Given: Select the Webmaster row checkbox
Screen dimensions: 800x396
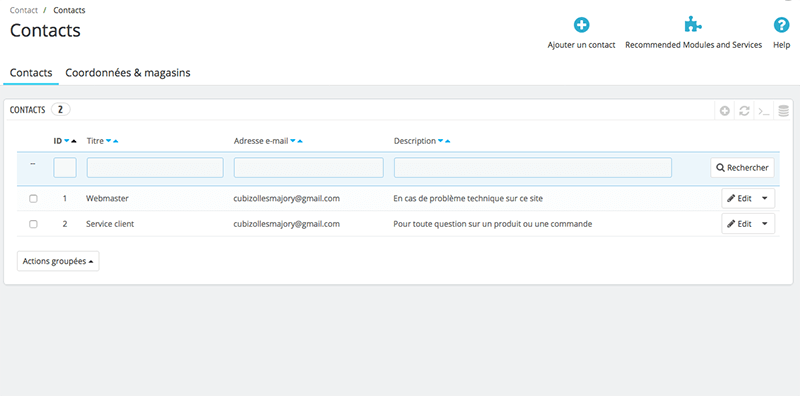Looking at the screenshot, I should (33, 199).
